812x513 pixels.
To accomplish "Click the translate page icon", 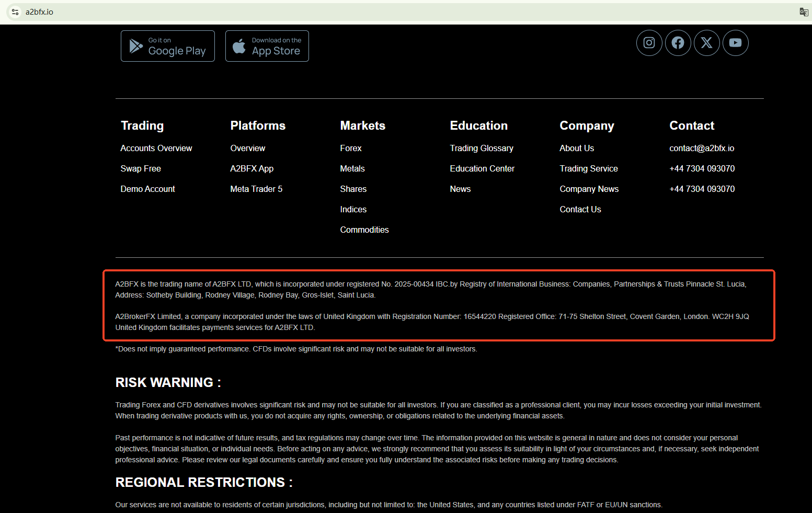I will [x=804, y=12].
